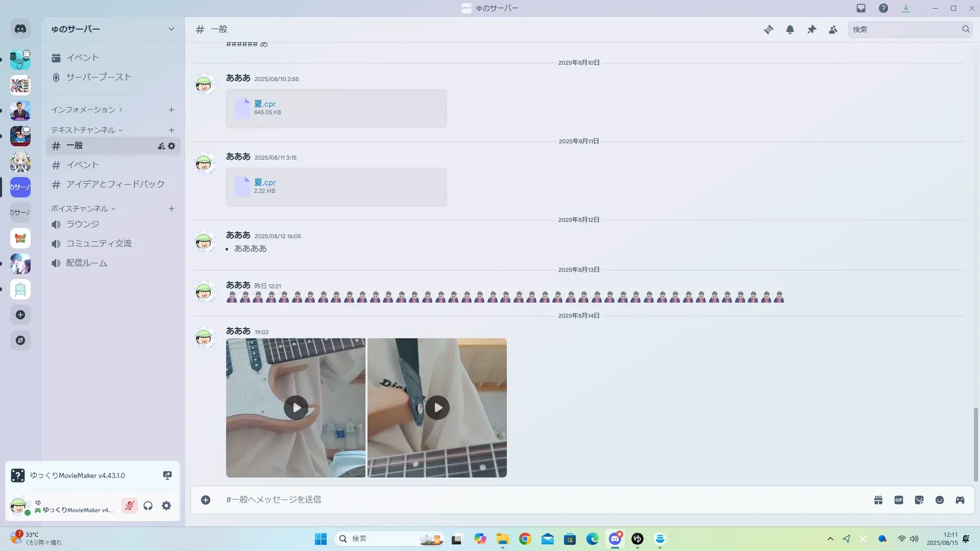Click the gift icon in message bar
980x551 pixels.
coord(878,500)
